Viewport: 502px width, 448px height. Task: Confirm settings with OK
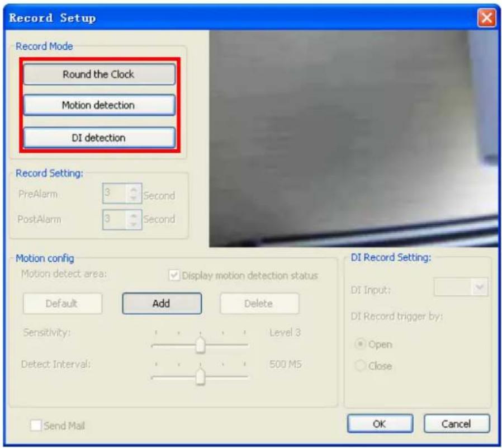[x=380, y=423]
